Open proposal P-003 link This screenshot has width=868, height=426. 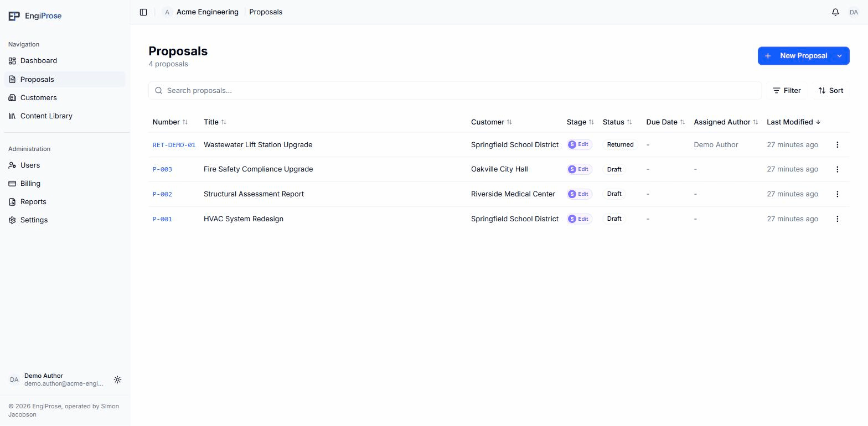[x=162, y=169]
